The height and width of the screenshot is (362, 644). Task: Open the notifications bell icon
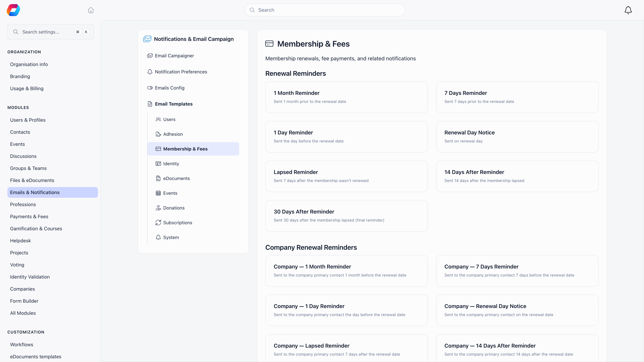point(628,10)
